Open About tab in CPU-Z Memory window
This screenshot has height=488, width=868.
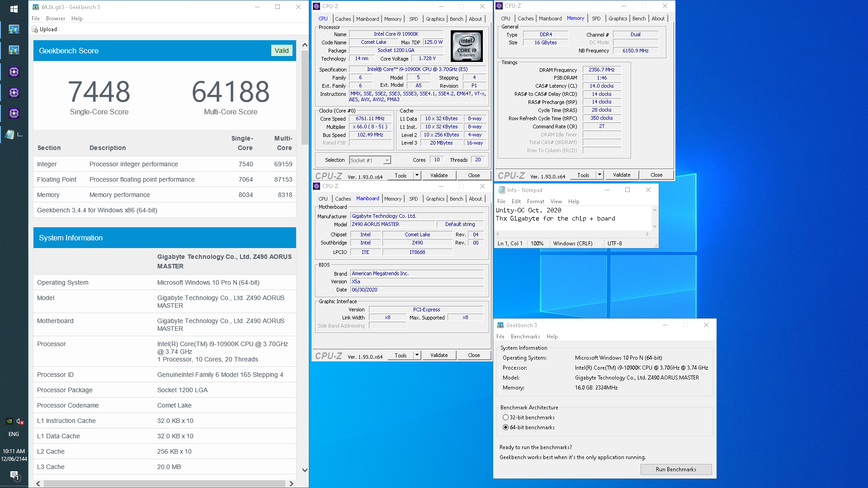click(x=658, y=19)
